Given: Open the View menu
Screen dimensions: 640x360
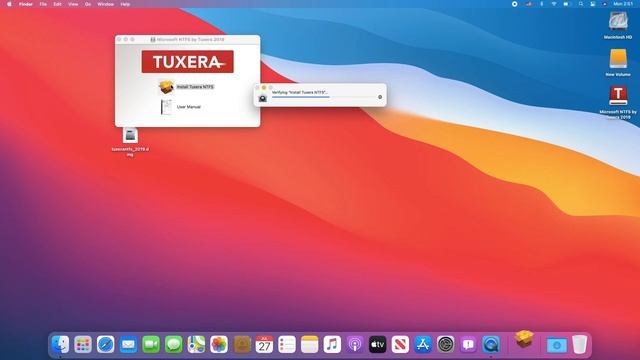Looking at the screenshot, I should pos(73,4).
